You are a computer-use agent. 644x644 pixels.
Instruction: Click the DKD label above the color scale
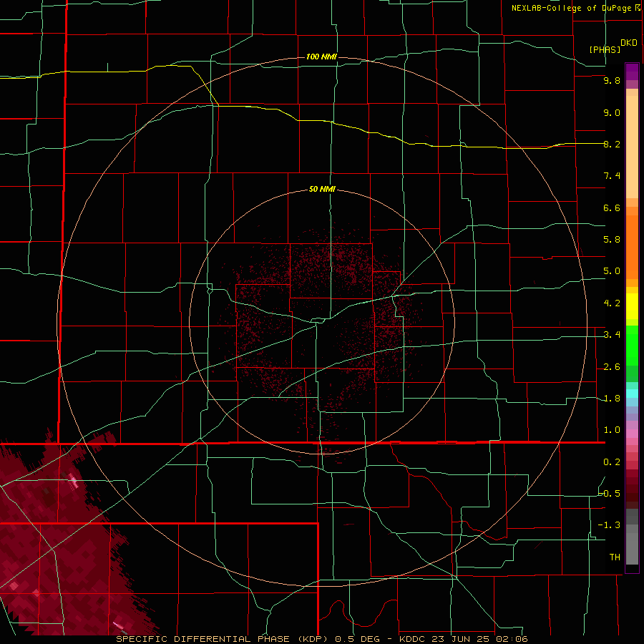[629, 43]
